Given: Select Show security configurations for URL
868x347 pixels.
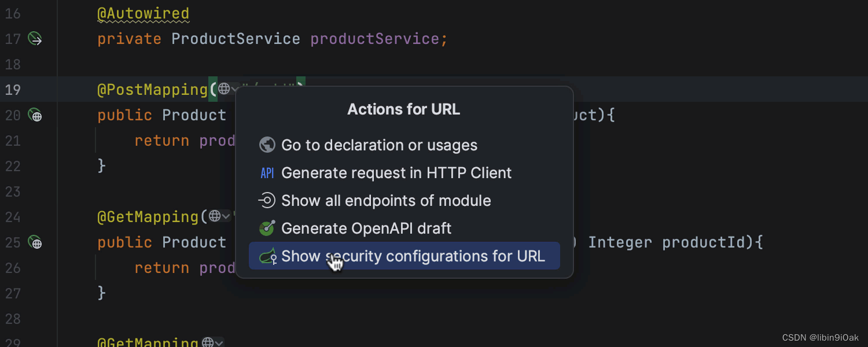Looking at the screenshot, I should coord(413,256).
